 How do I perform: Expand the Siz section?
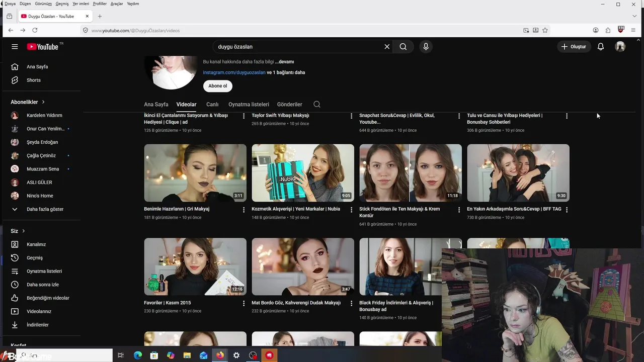[x=18, y=231]
